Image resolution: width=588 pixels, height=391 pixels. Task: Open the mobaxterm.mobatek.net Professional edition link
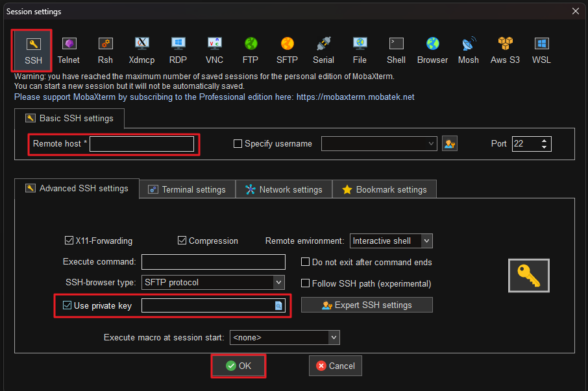356,97
